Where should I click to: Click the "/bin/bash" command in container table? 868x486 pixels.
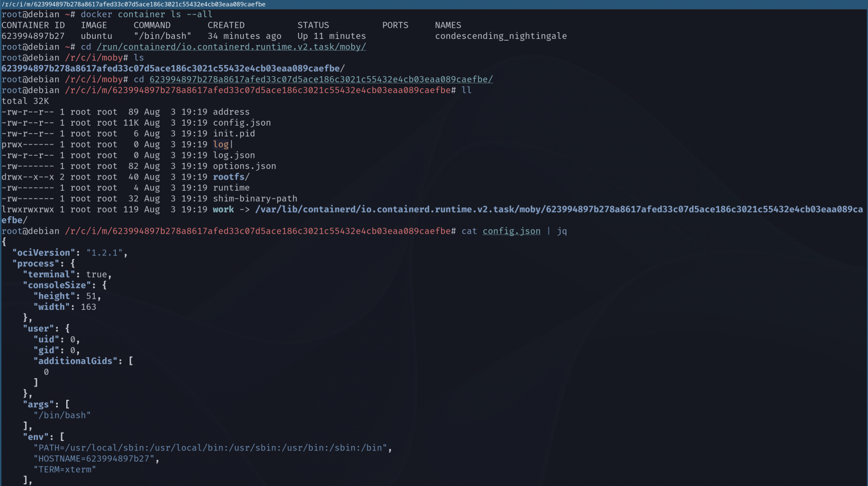tap(162, 36)
